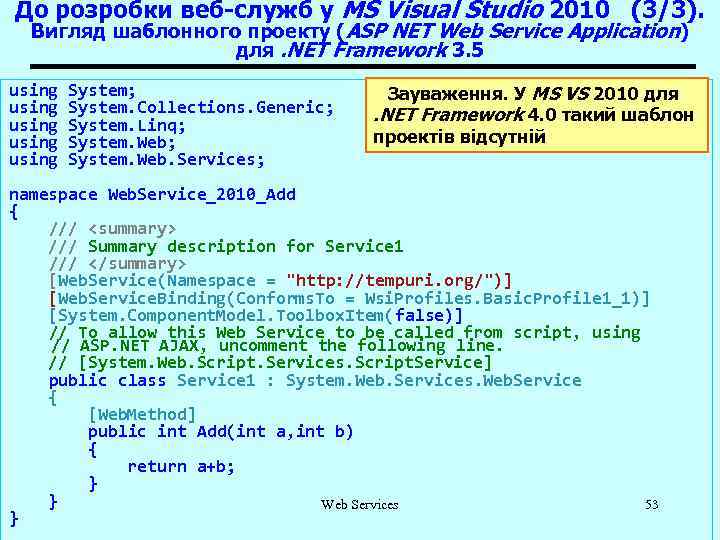This screenshot has height=540, width=720.
Task: Select the commented ScriptService attribute line
Action: [270, 363]
